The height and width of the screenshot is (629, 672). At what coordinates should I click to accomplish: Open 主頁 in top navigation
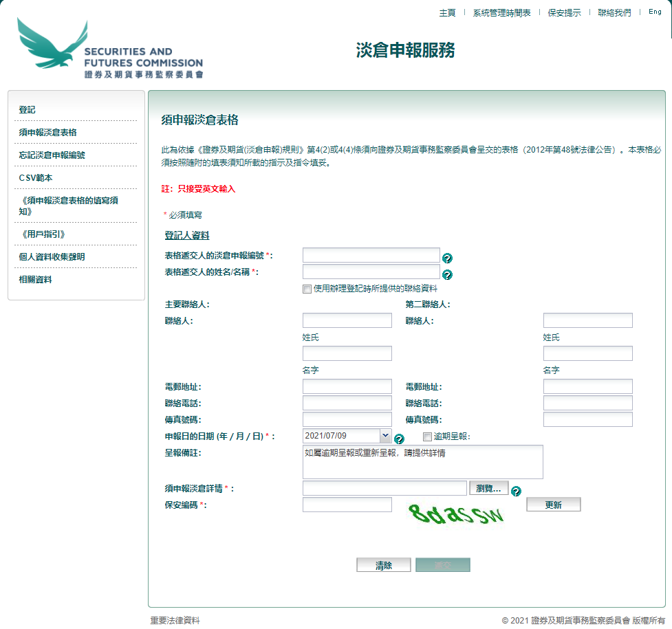click(447, 13)
